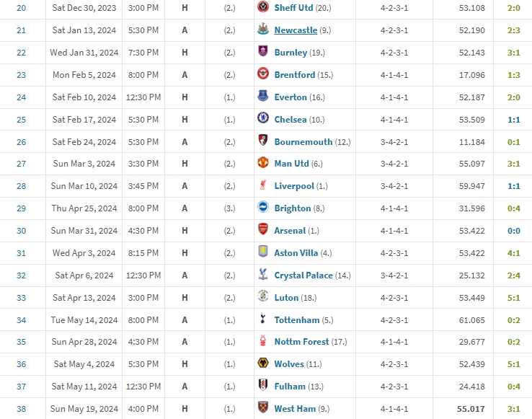The image size is (532, 419).
Task: Click the Newcastle club crest icon
Action: pos(262,30)
